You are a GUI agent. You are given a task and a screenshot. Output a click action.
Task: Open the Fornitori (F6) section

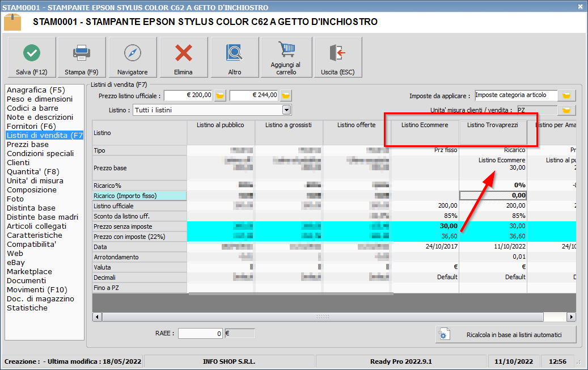tap(32, 127)
